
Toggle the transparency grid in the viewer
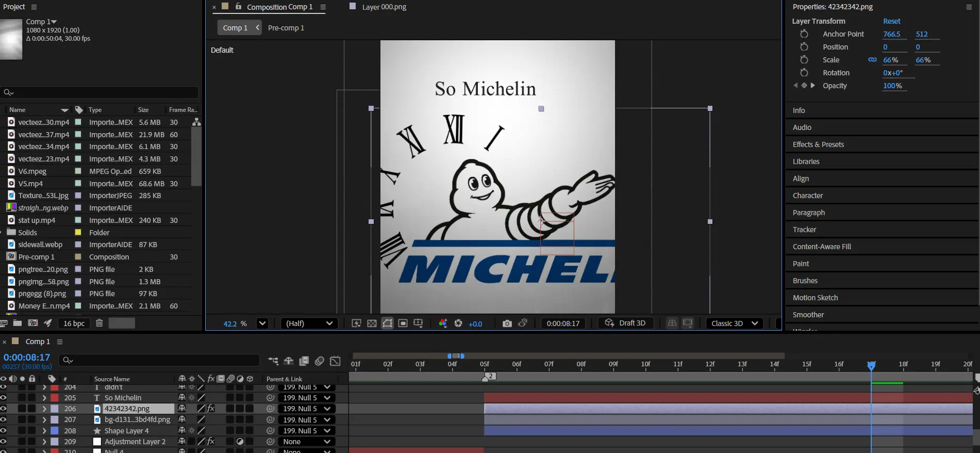[x=372, y=323]
